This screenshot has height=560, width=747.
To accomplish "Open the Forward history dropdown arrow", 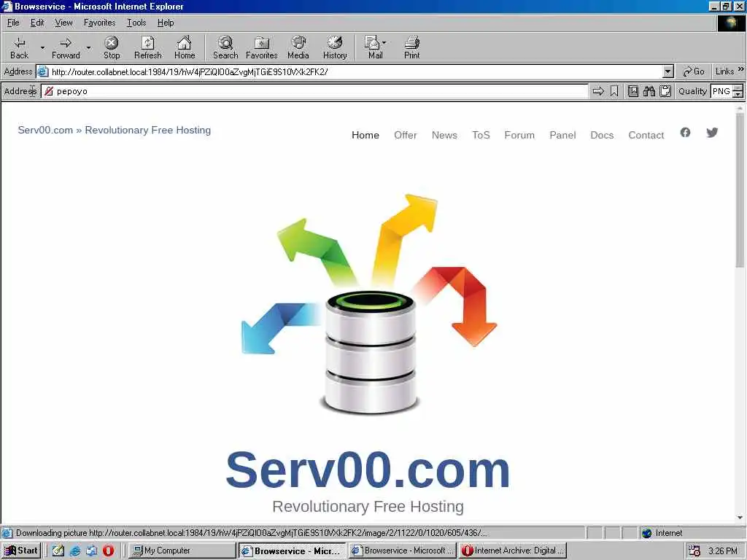I will [88, 47].
